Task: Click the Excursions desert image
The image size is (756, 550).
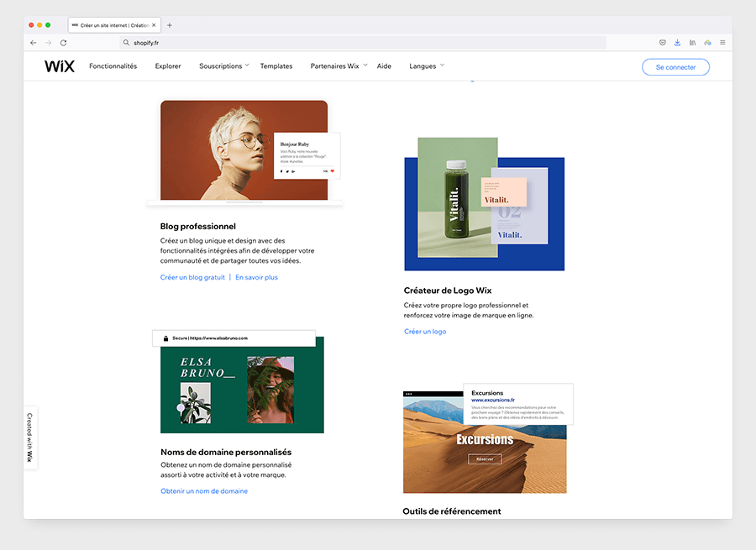Action: (x=485, y=442)
